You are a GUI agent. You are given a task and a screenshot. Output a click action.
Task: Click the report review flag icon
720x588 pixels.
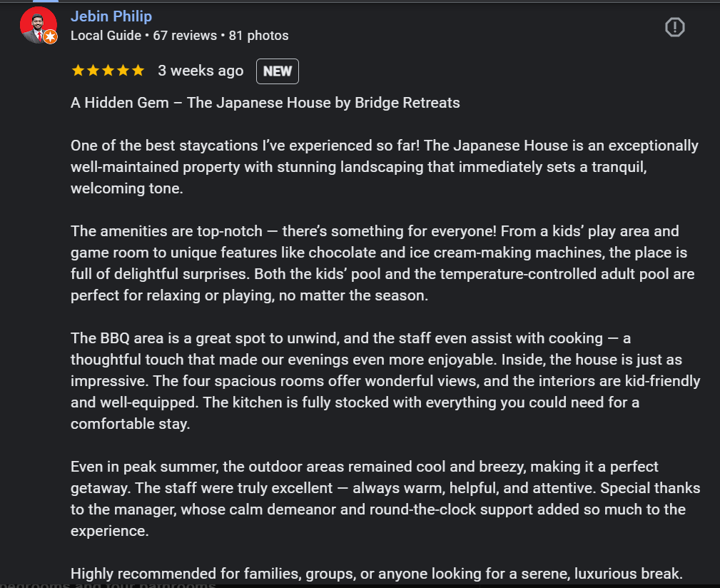674,27
